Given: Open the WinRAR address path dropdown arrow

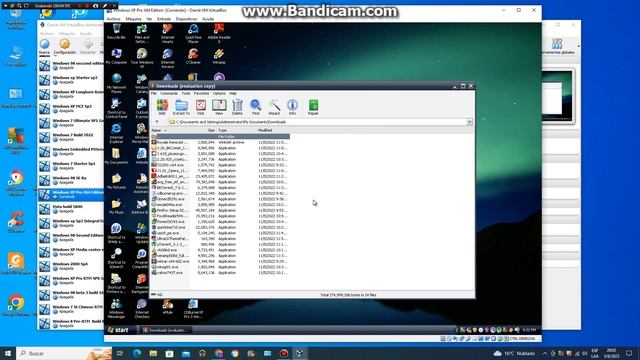Looking at the screenshot, I should tap(469, 122).
